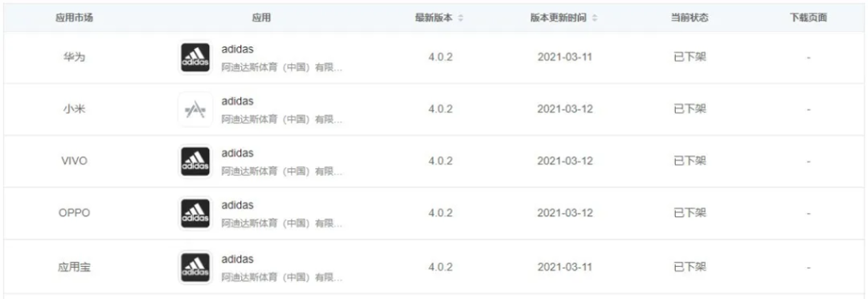
Task: Click the 阿迪达斯体育 developer text in VIVO row
Action: pyautogui.click(x=282, y=172)
